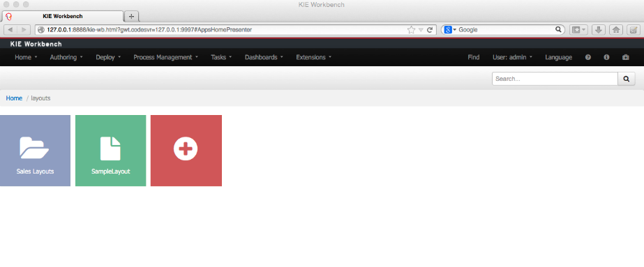
Task: Expand the Process Management menu
Action: (x=165, y=57)
